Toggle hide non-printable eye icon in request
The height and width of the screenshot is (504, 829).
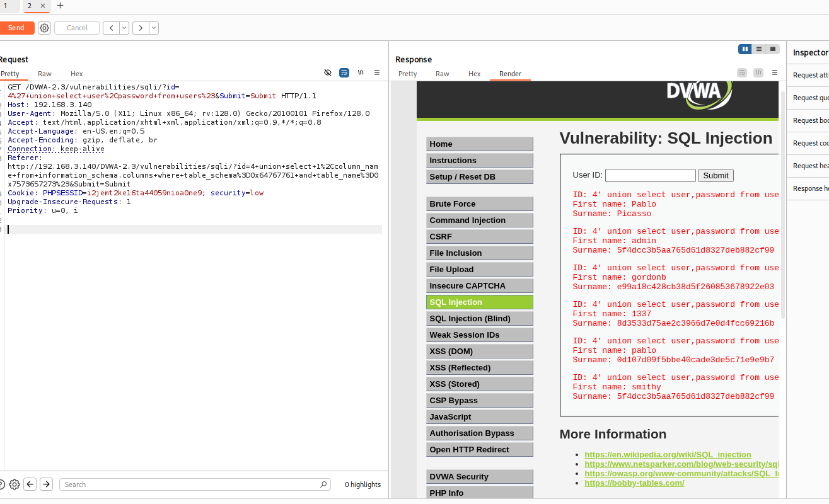(x=328, y=72)
